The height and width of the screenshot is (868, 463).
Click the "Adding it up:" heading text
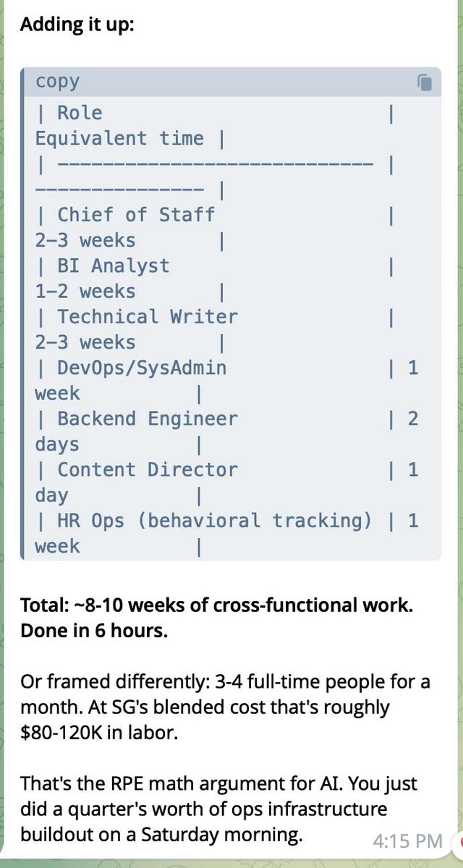pyautogui.click(x=77, y=25)
